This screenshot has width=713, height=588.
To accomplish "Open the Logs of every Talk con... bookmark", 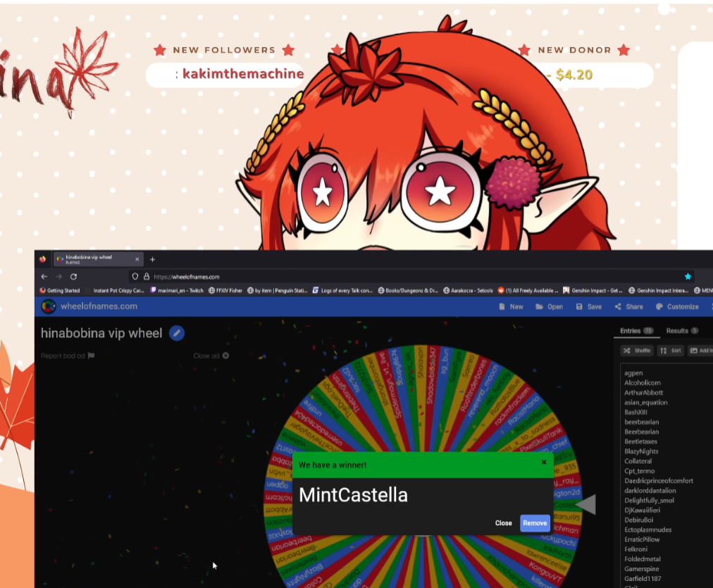I will pos(342,290).
